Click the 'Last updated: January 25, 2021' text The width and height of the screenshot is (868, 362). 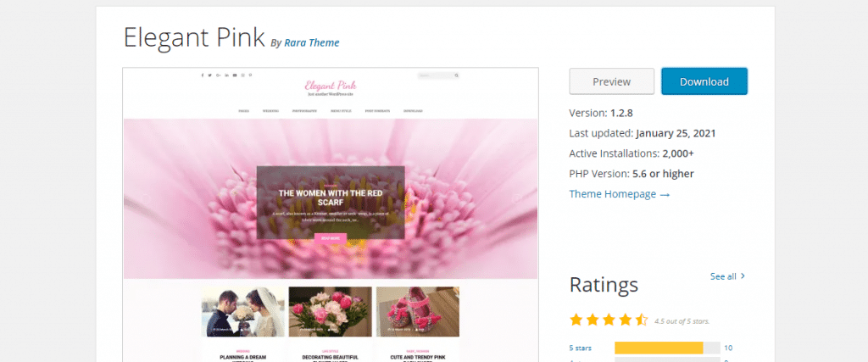tap(643, 133)
